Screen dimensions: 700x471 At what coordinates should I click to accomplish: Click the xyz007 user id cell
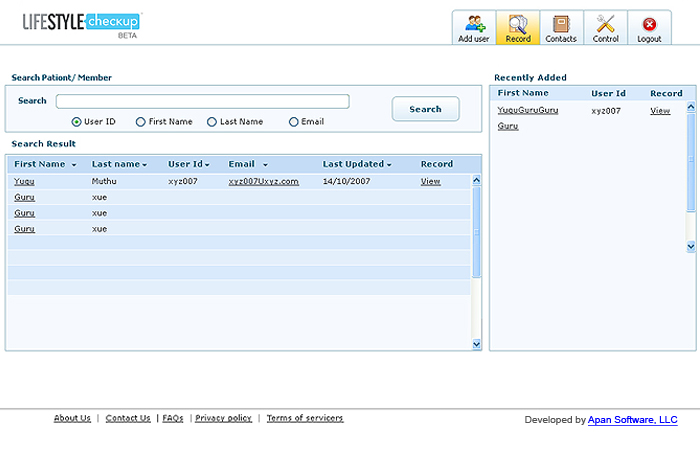pos(183,181)
